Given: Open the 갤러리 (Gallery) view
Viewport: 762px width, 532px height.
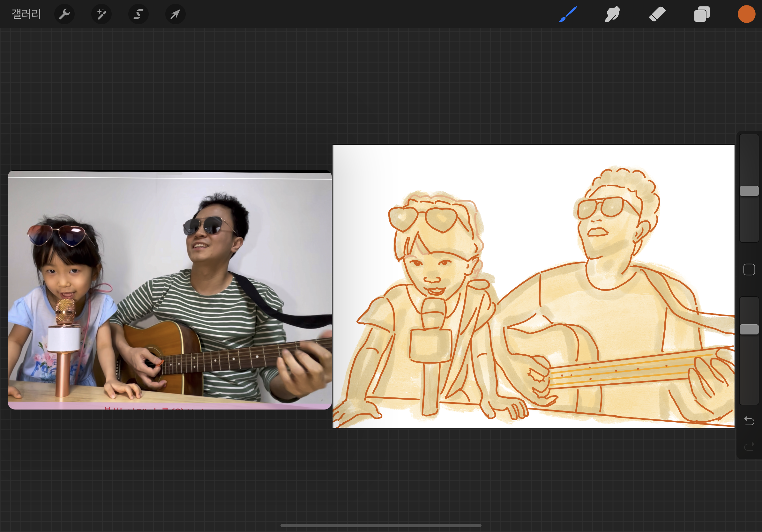Looking at the screenshot, I should pyautogui.click(x=26, y=14).
